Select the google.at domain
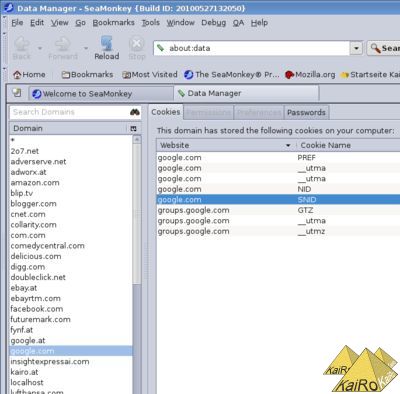Viewport: 400px width, 394px height. [x=71, y=340]
